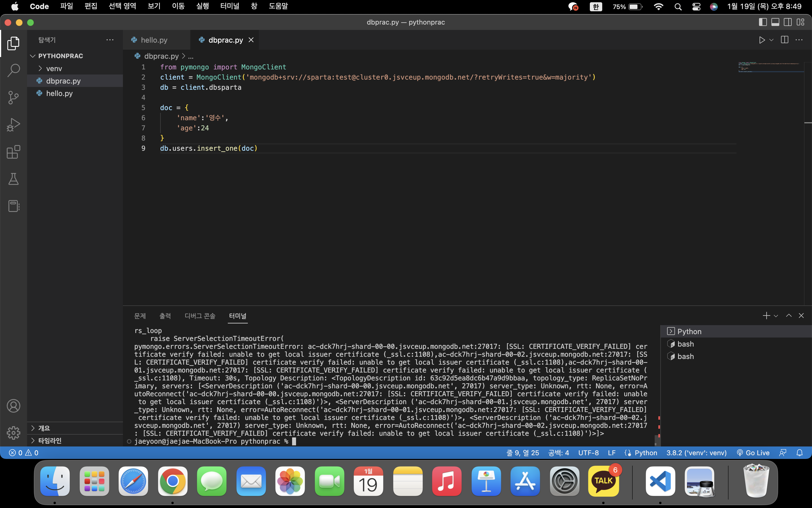812x508 pixels.
Task: Change indentation setting 공백: 4
Action: pos(559,453)
